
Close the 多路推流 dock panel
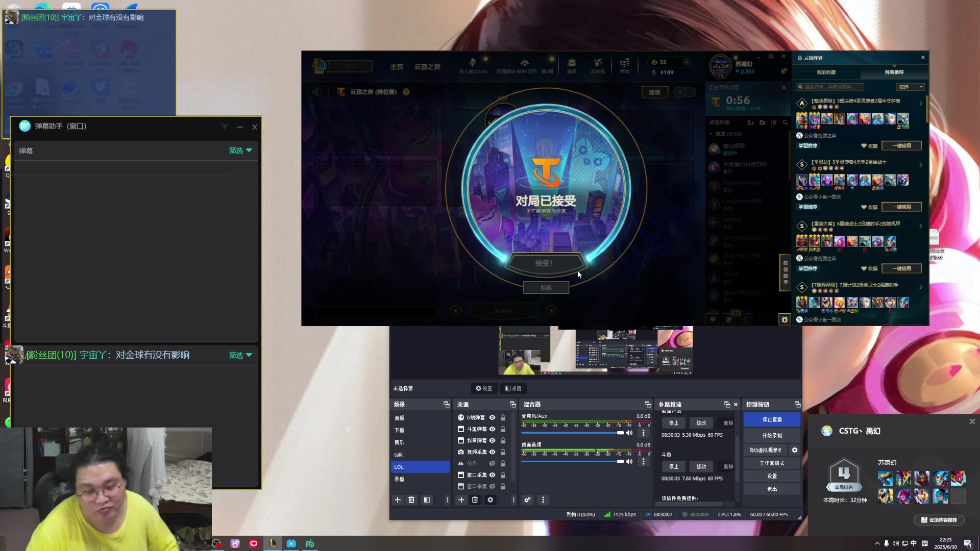click(x=736, y=404)
